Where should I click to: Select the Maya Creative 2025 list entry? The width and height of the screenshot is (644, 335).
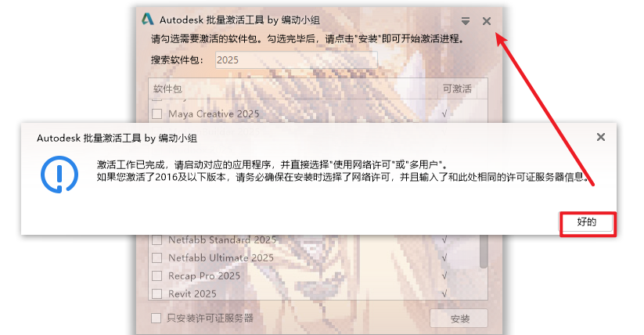coord(214,113)
